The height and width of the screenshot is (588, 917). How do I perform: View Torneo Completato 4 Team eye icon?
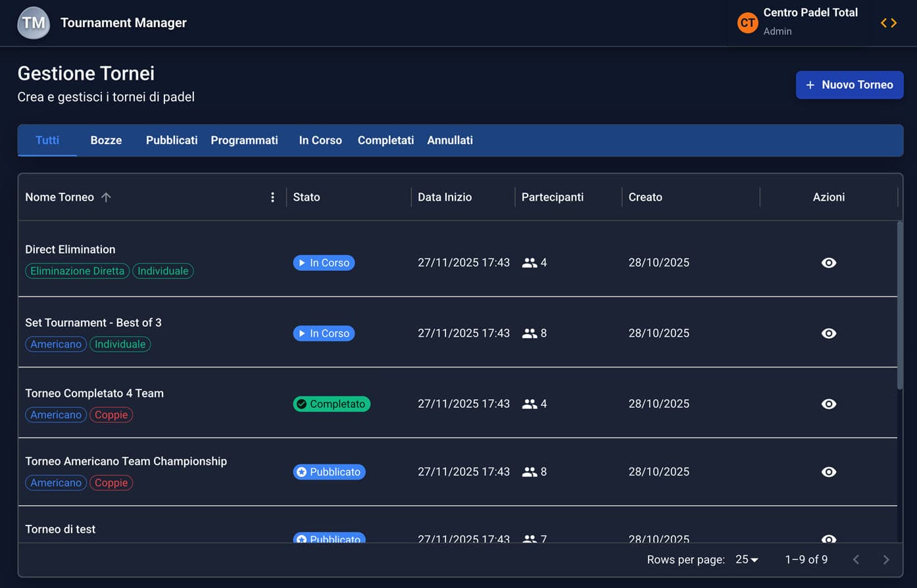pos(828,404)
